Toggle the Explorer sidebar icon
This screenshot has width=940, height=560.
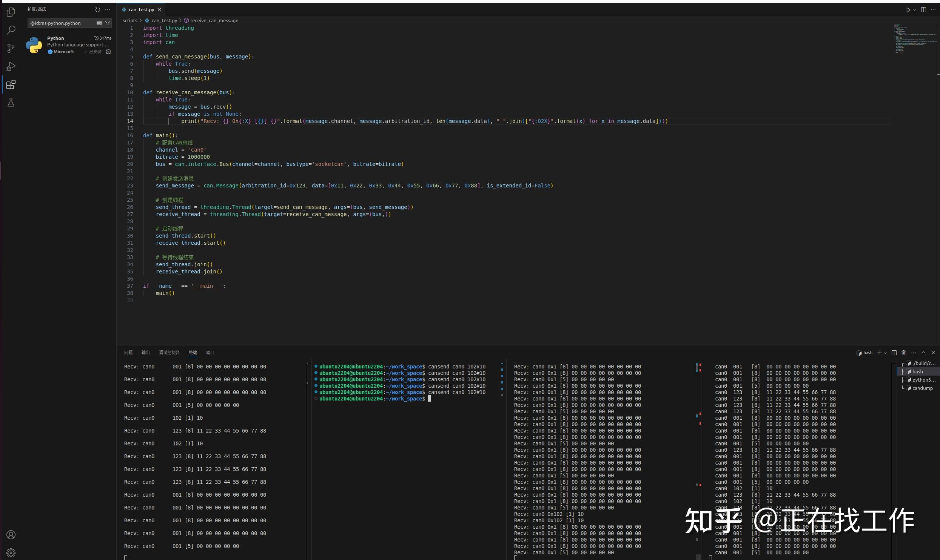coord(11,12)
